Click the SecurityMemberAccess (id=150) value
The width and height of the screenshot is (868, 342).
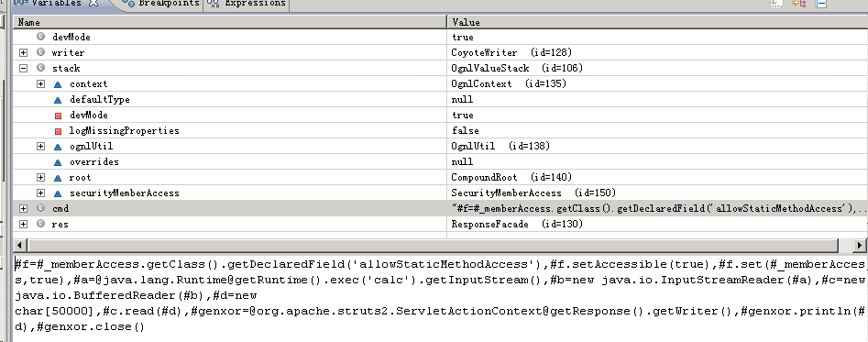(x=533, y=193)
